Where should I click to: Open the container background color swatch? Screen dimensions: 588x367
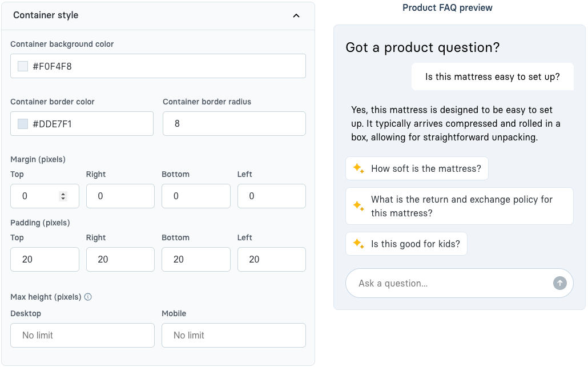coord(23,66)
